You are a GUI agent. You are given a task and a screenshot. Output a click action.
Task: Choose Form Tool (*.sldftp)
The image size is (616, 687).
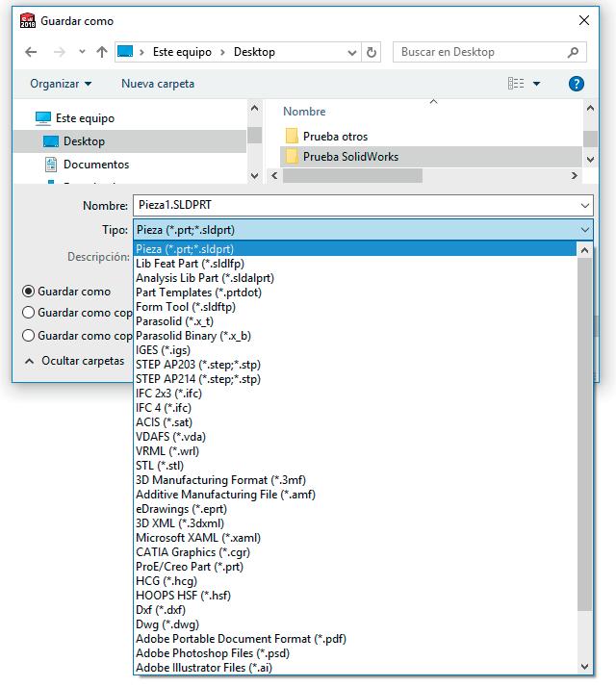pyautogui.click(x=355, y=307)
